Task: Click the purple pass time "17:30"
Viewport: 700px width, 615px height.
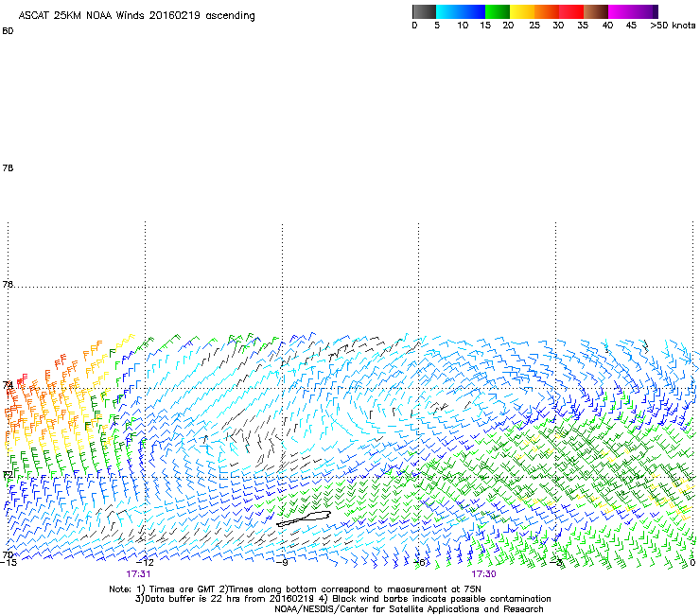Action: point(483,574)
